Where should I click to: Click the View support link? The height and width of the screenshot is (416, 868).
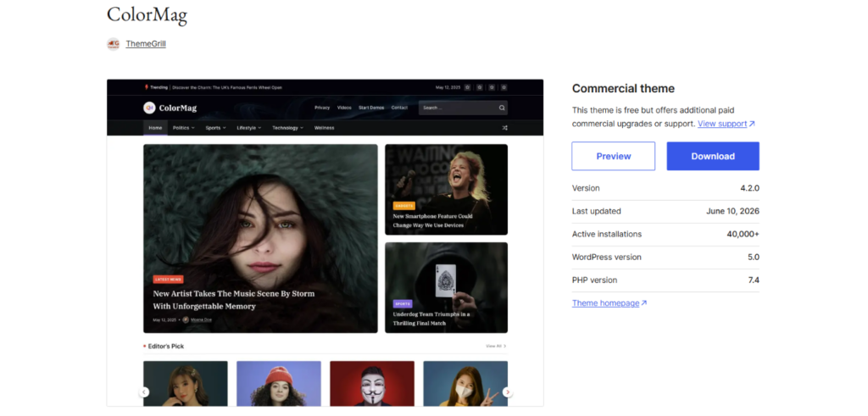point(726,124)
